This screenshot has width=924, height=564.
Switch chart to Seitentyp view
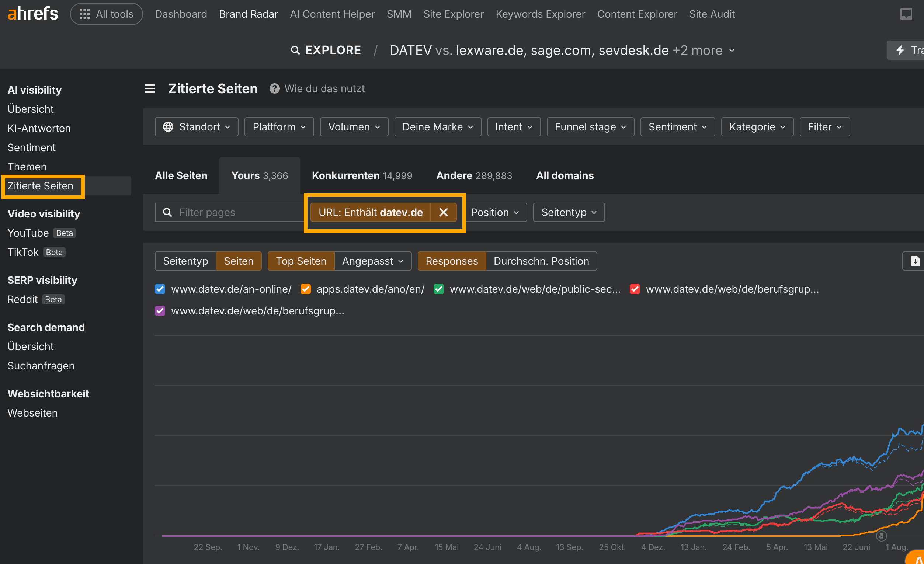(185, 261)
